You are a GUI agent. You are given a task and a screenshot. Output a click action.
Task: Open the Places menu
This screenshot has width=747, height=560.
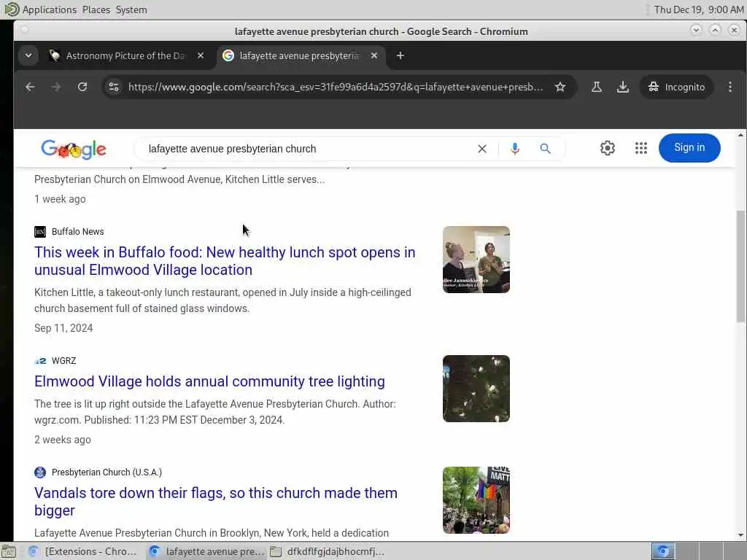click(x=96, y=9)
